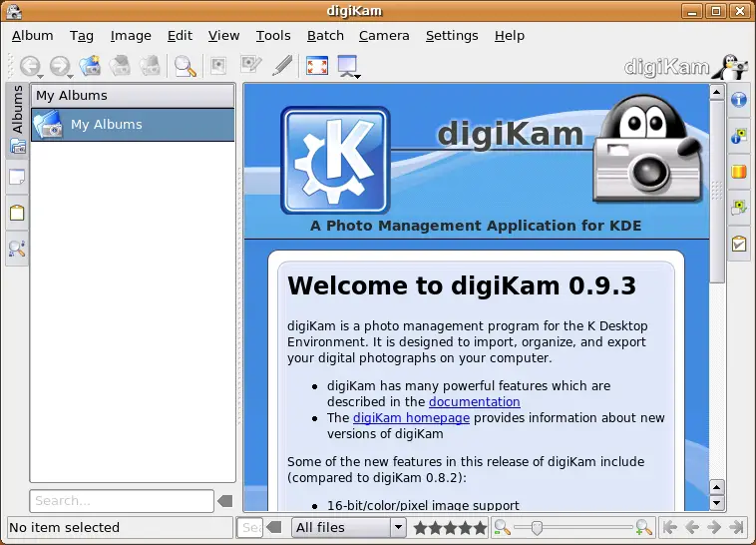Go forward using the Forward arrow toolbar icon
This screenshot has height=545, width=756.
click(x=59, y=66)
